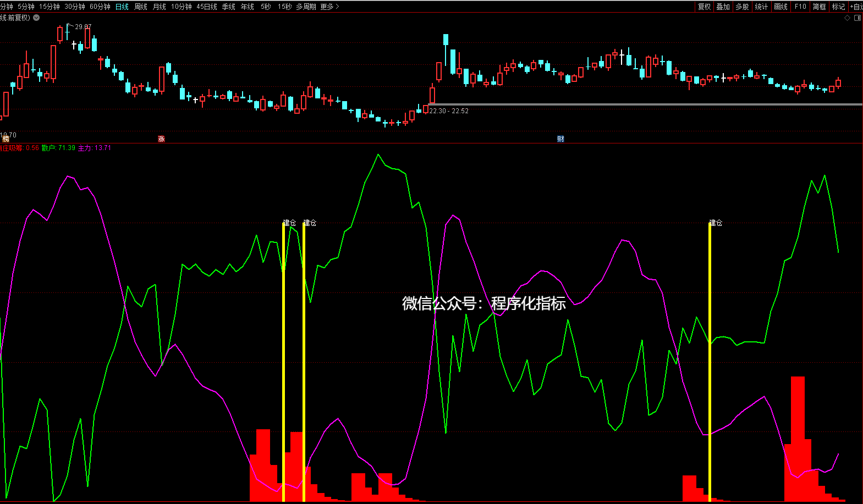Switch to 周线 weekly chart tab
This screenshot has width=863, height=504.
click(x=141, y=7)
